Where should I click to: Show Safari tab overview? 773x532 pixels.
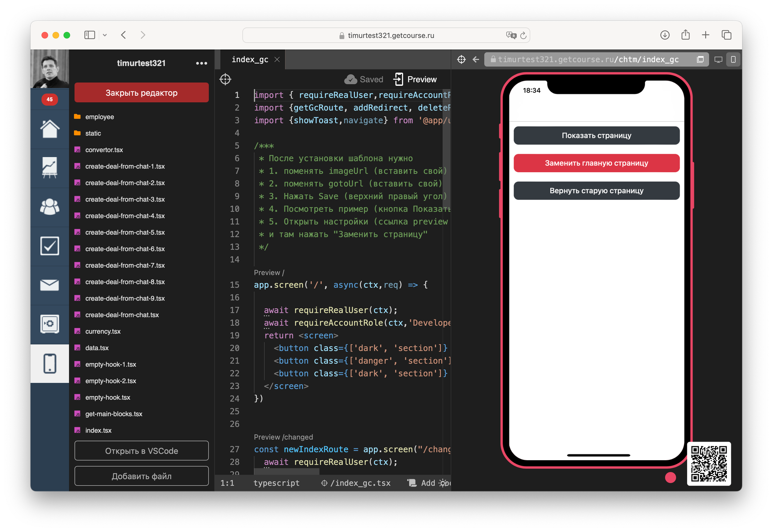pos(727,35)
